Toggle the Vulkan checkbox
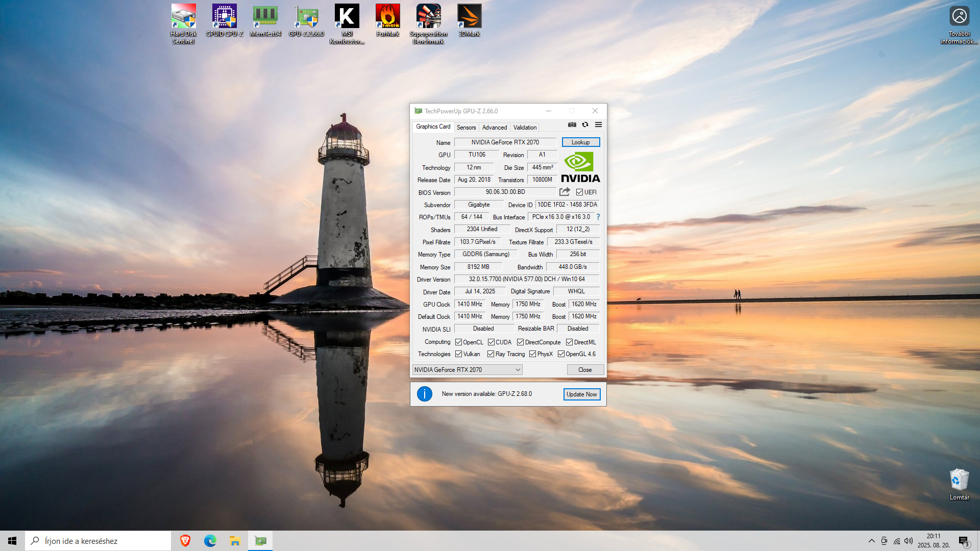980x551 pixels. point(458,354)
